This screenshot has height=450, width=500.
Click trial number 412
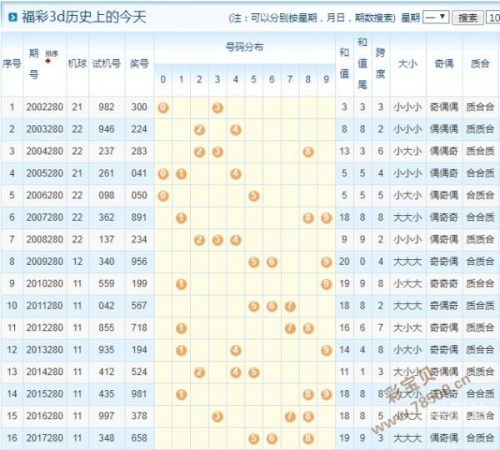click(x=106, y=372)
